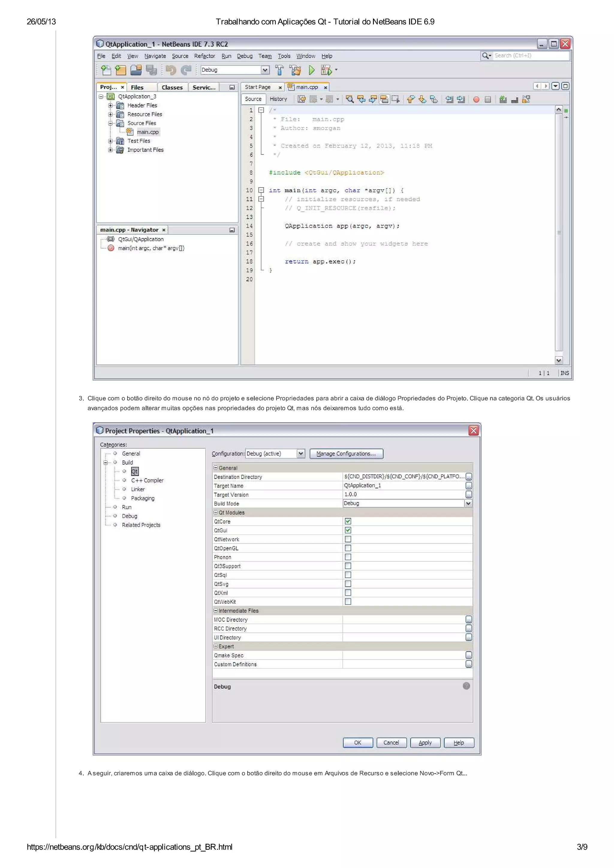Click the editor vertical scrollbar down arrow
The width and height of the screenshot is (614, 868).
pyautogui.click(x=559, y=360)
